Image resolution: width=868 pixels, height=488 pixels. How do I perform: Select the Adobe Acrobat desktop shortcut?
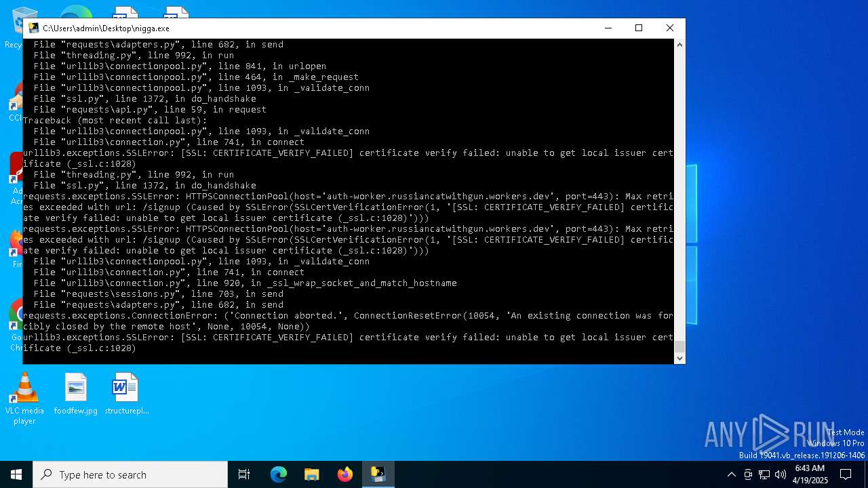coord(15,178)
